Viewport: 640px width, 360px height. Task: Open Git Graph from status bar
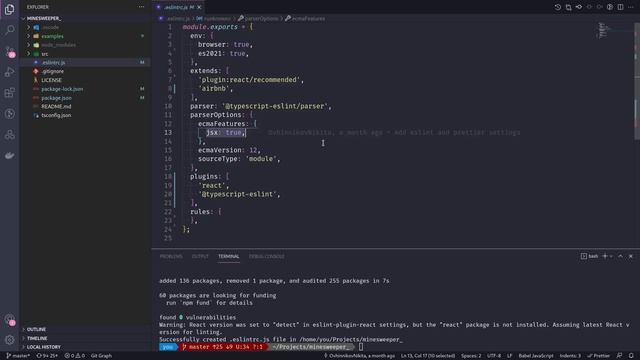pyautogui.click(x=101, y=356)
